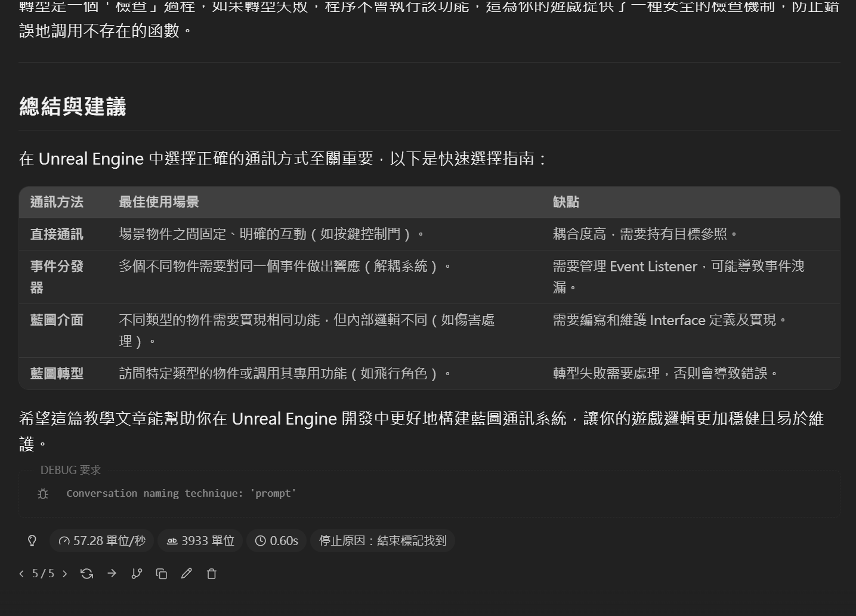The width and height of the screenshot is (856, 616).
Task: Click the 5/5 version counter
Action: (x=43, y=573)
